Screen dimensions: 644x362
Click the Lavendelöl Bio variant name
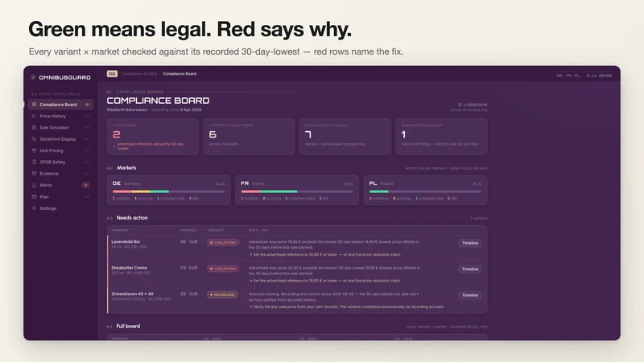tap(126, 242)
